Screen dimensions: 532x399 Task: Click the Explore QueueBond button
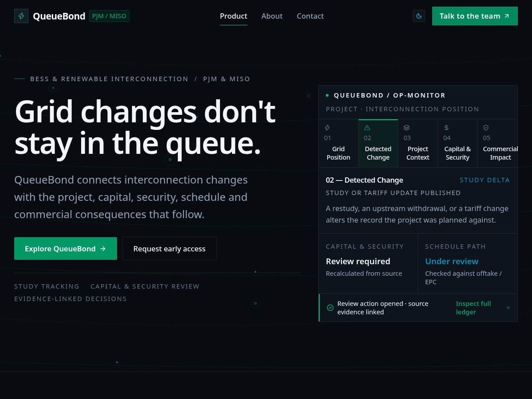66,249
